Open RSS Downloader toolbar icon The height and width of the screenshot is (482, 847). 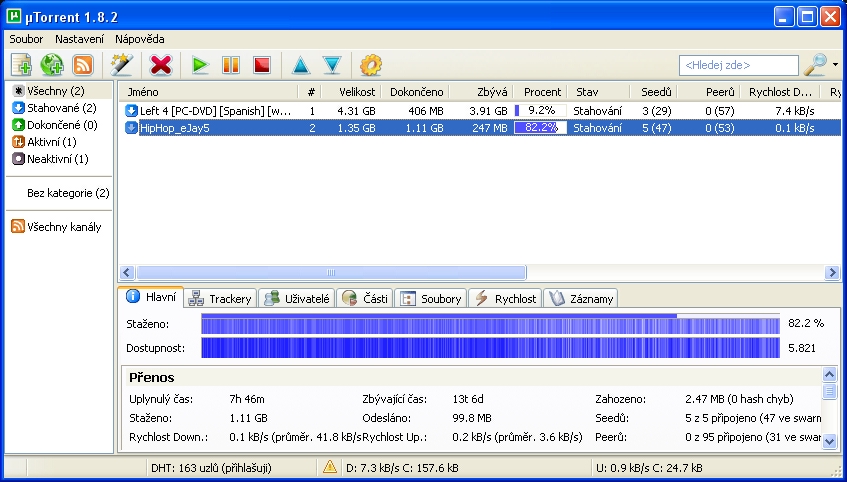(x=83, y=65)
